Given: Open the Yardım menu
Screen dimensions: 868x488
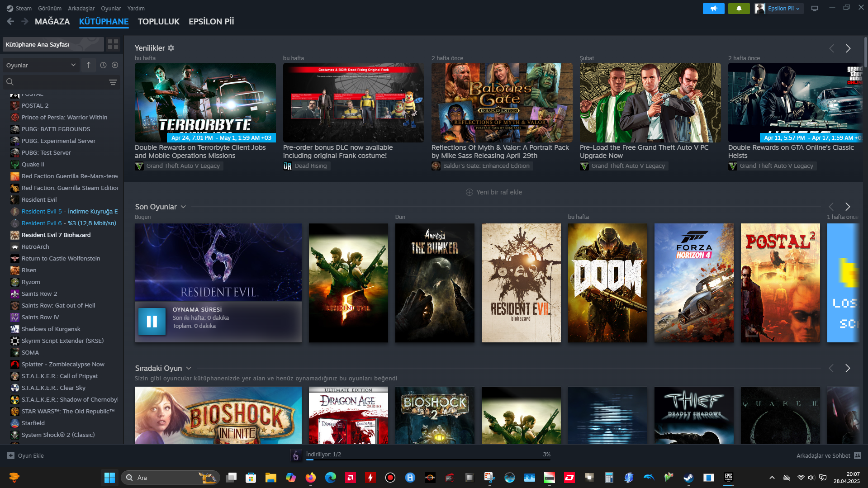Looking at the screenshot, I should coord(136,8).
